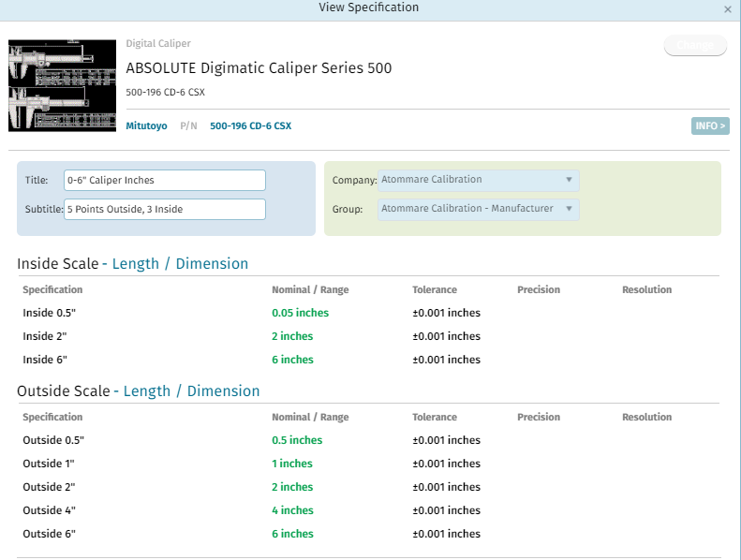Click Inside Scale 'Tolerance' column header
741x560 pixels.
click(x=435, y=289)
